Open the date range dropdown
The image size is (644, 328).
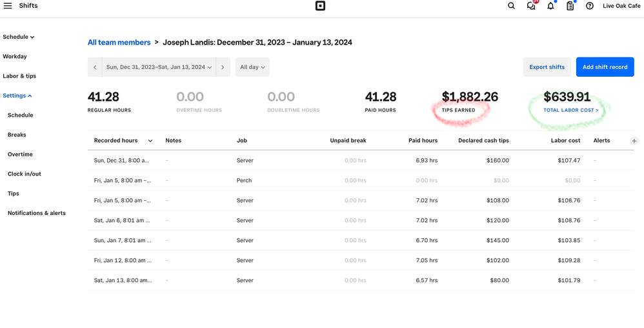[x=159, y=67]
